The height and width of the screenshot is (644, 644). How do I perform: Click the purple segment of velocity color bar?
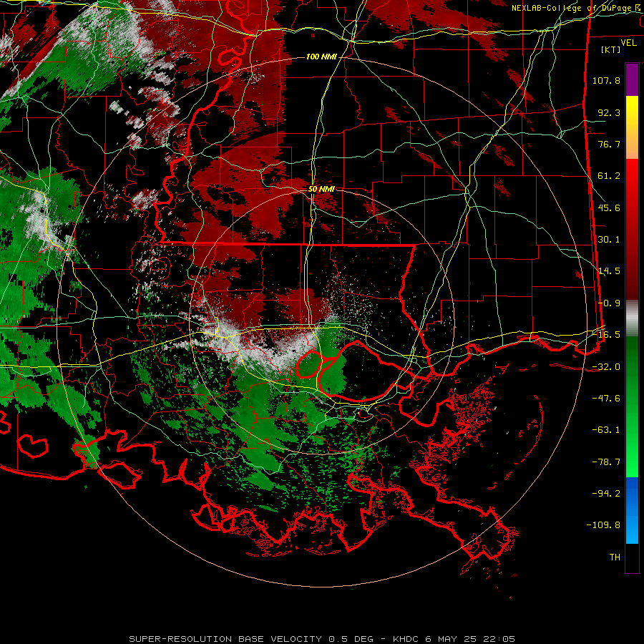click(x=632, y=79)
